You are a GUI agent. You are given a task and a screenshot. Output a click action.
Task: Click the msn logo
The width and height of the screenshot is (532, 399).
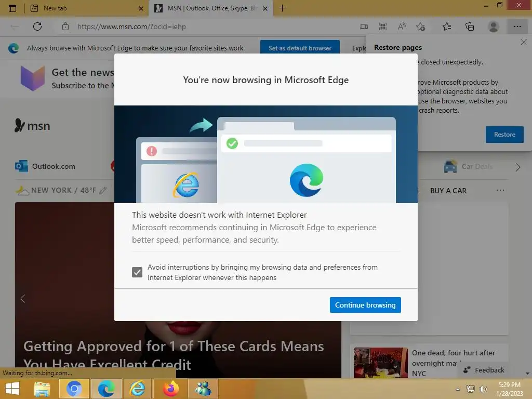(32, 126)
